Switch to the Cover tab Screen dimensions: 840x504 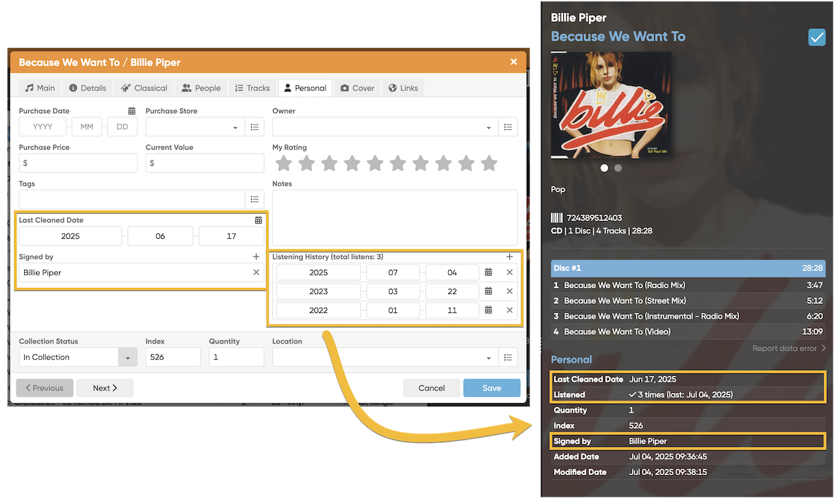(x=358, y=88)
